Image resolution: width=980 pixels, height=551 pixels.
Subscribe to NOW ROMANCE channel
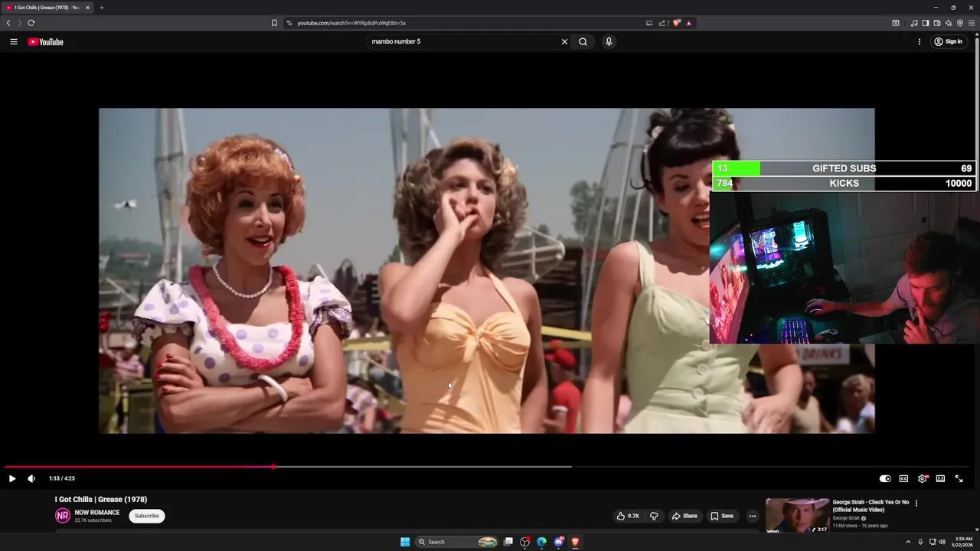coord(147,516)
